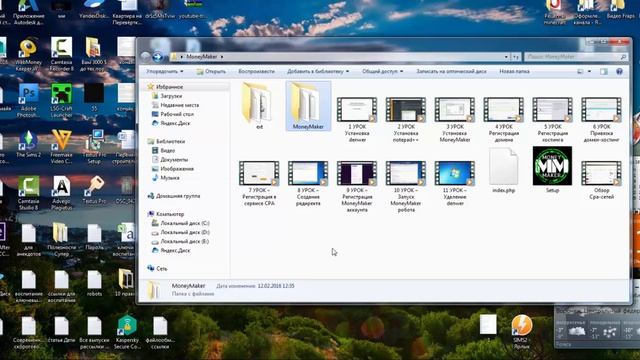
Task: Open the view options dropdown arrow
Action: [x=589, y=71]
